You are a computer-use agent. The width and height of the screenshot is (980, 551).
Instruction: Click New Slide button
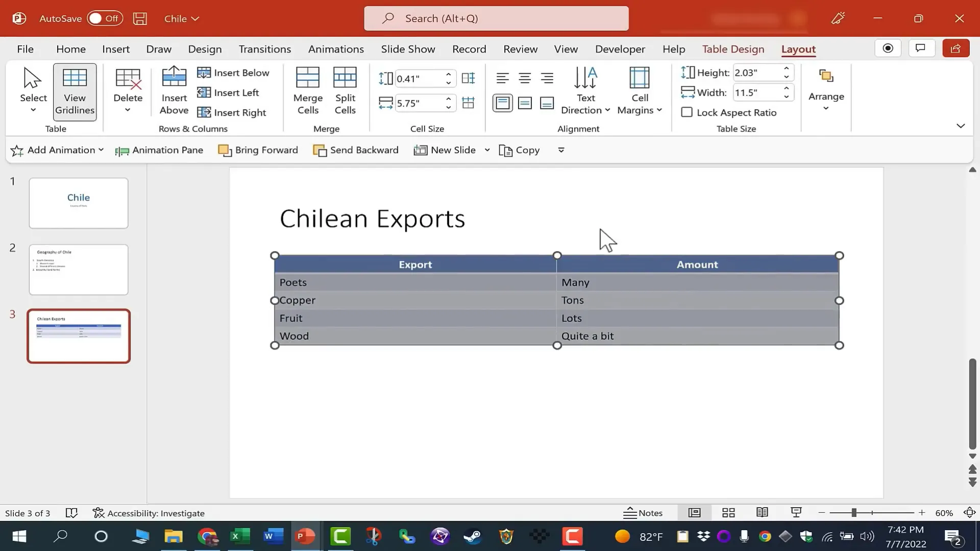pos(445,150)
